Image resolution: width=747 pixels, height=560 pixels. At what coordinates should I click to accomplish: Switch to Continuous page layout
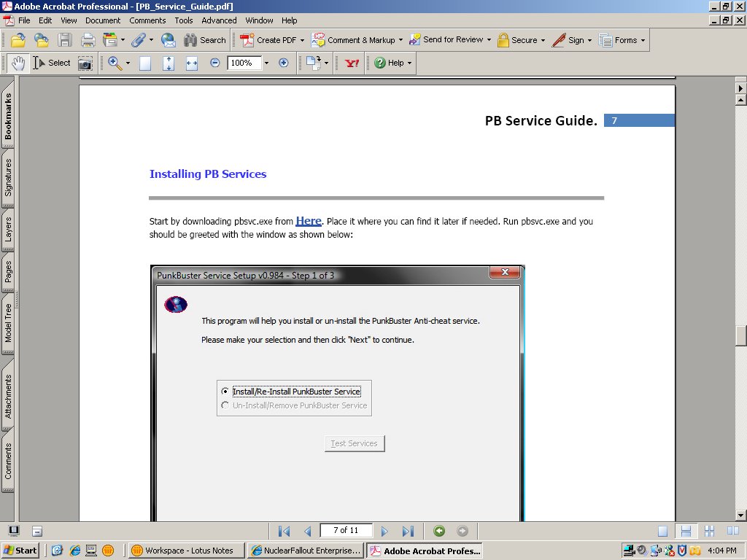[x=685, y=532]
